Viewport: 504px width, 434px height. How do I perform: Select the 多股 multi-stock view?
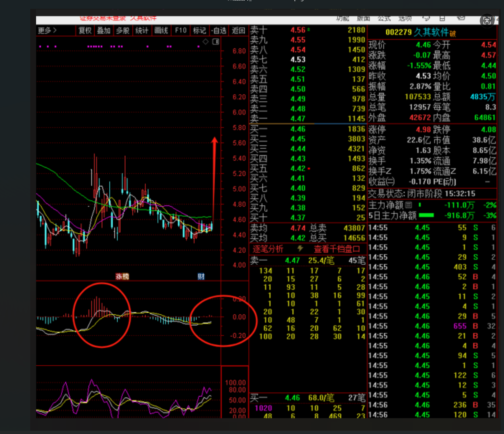click(x=123, y=31)
